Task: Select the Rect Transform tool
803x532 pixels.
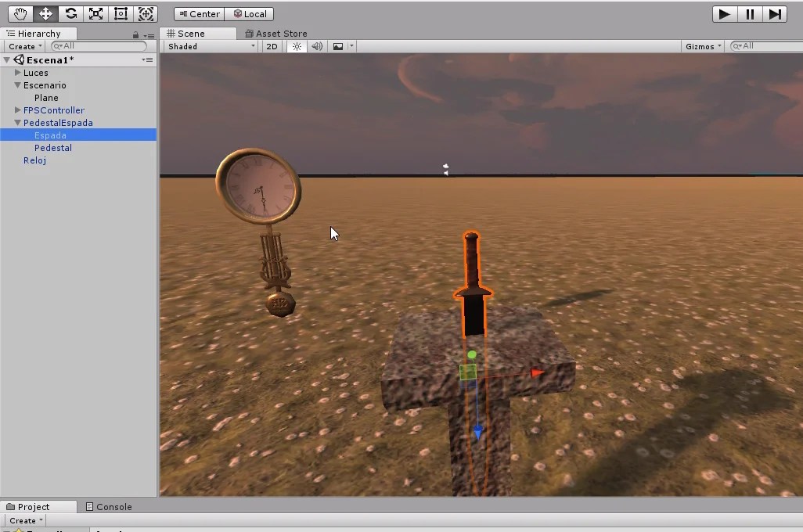Action: (120, 13)
